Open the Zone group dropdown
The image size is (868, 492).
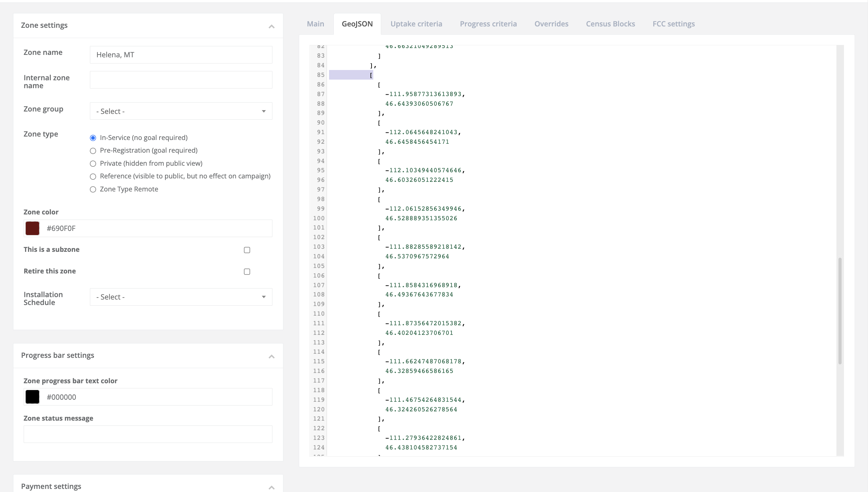point(181,111)
